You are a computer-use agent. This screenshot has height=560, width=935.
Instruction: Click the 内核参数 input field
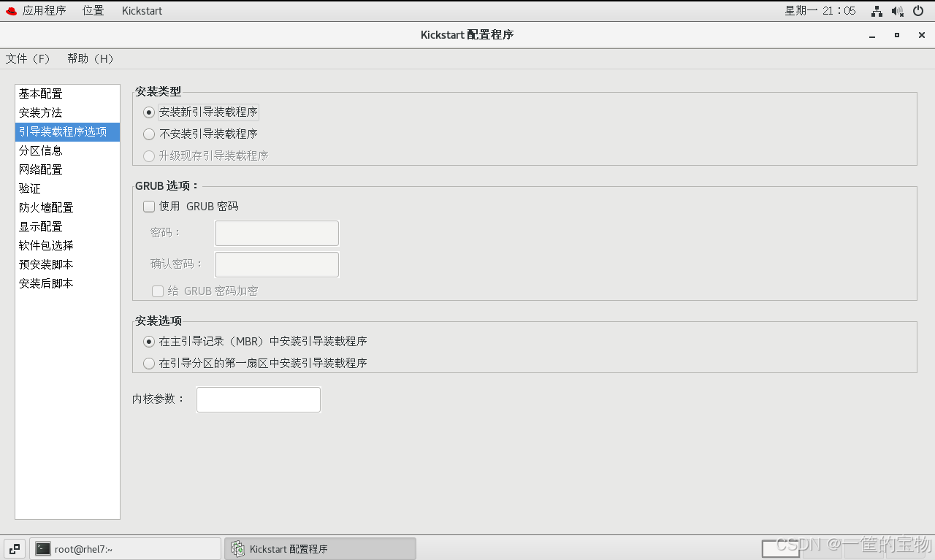(259, 399)
